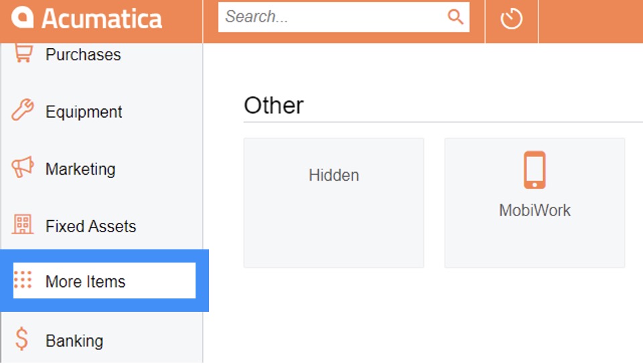Click the magnifier icon in search box

point(455,17)
